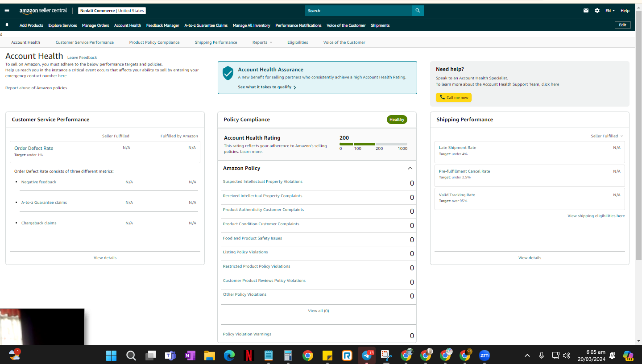This screenshot has width=642, height=364.
Task: Open Netflix from the taskbar
Action: click(249, 356)
